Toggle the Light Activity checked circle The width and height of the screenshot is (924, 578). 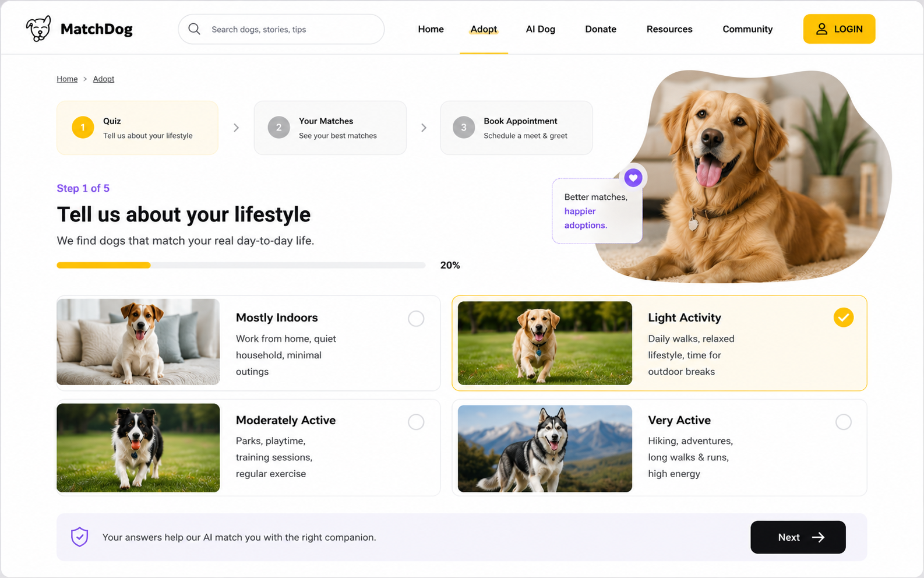tap(843, 318)
